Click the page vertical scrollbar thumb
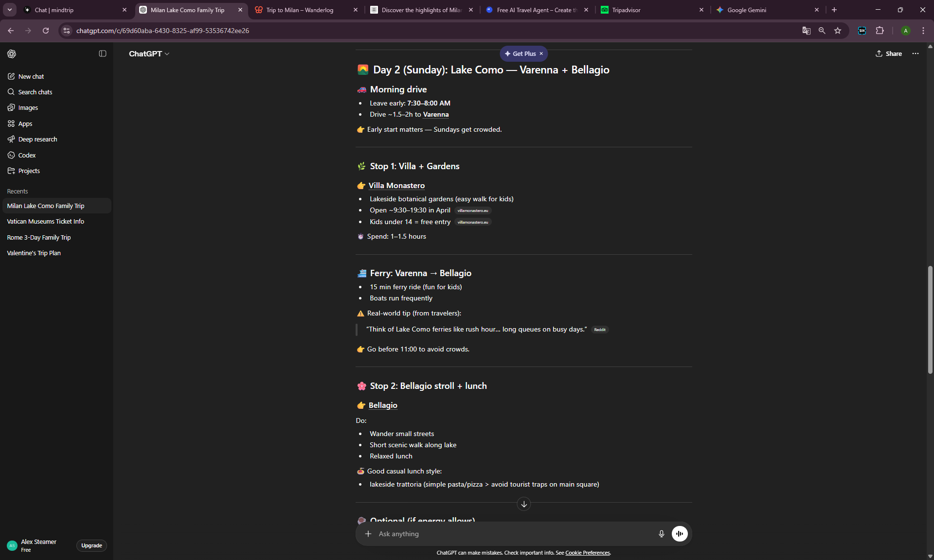Viewport: 934px width, 560px height. pos(930,319)
